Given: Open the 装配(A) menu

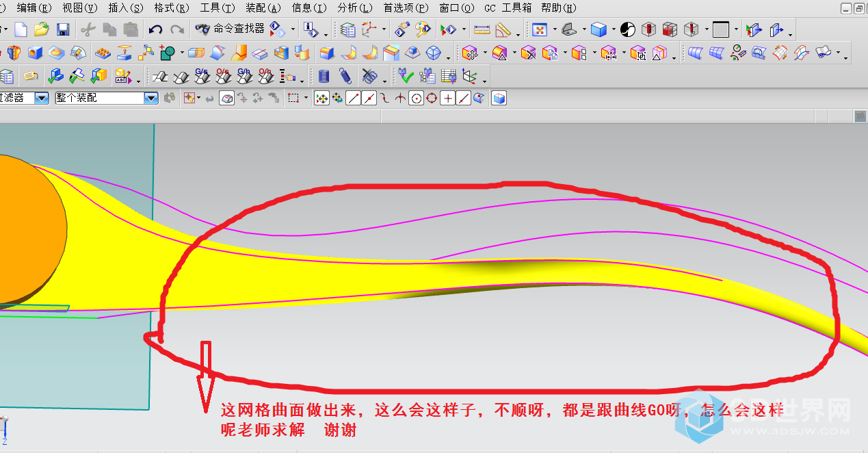Looking at the screenshot, I should (263, 8).
